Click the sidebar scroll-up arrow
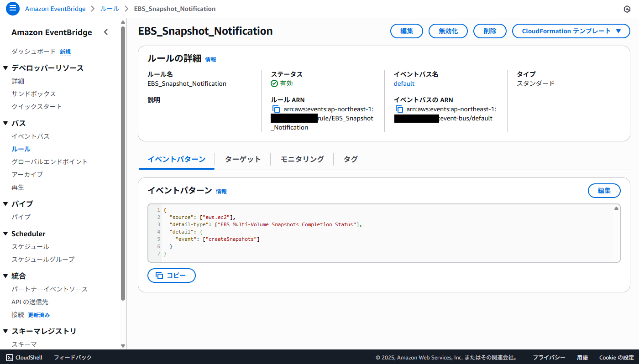639x364 pixels. click(x=123, y=22)
